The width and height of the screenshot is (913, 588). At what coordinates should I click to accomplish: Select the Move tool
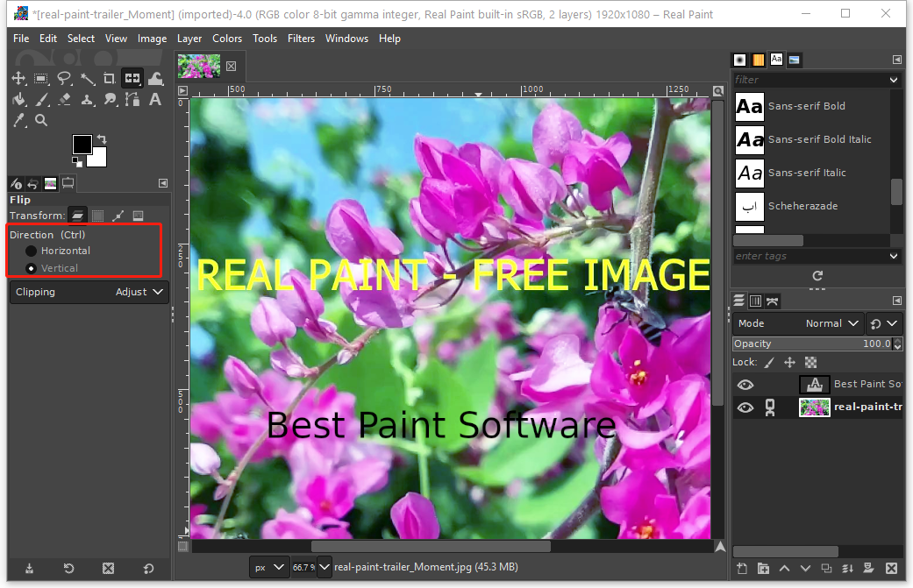click(18, 78)
